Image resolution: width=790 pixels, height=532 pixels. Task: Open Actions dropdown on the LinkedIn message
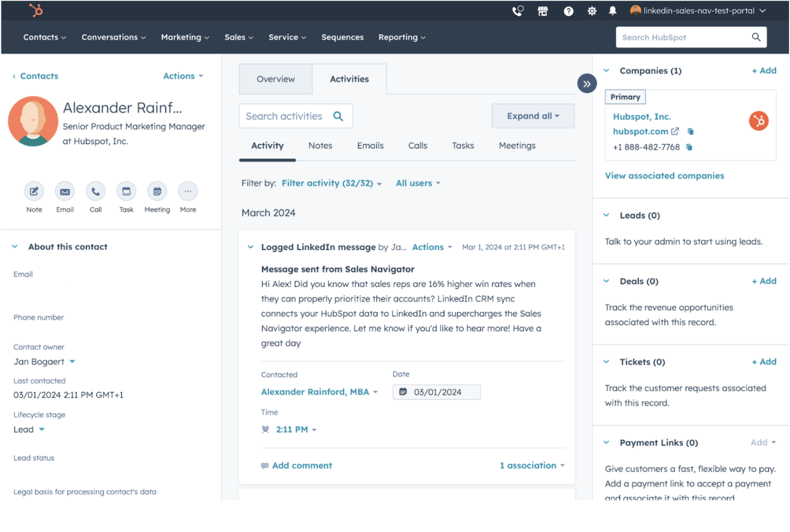point(432,247)
